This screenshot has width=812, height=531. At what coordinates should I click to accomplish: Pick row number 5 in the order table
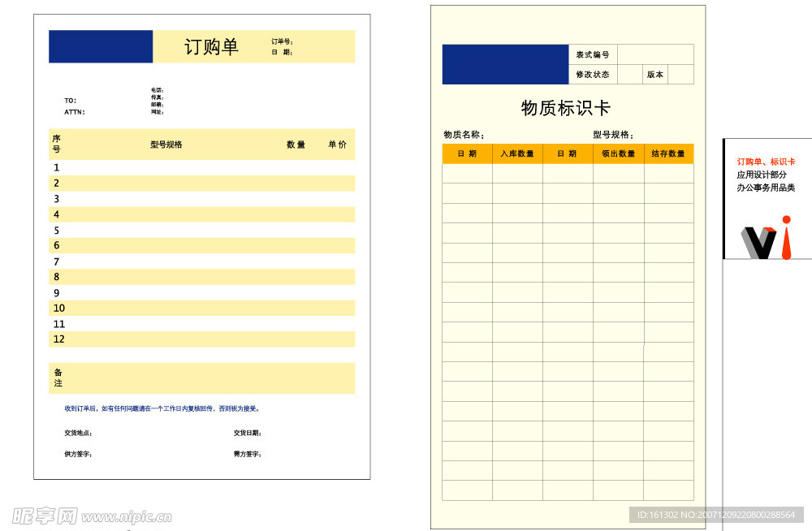(x=202, y=230)
